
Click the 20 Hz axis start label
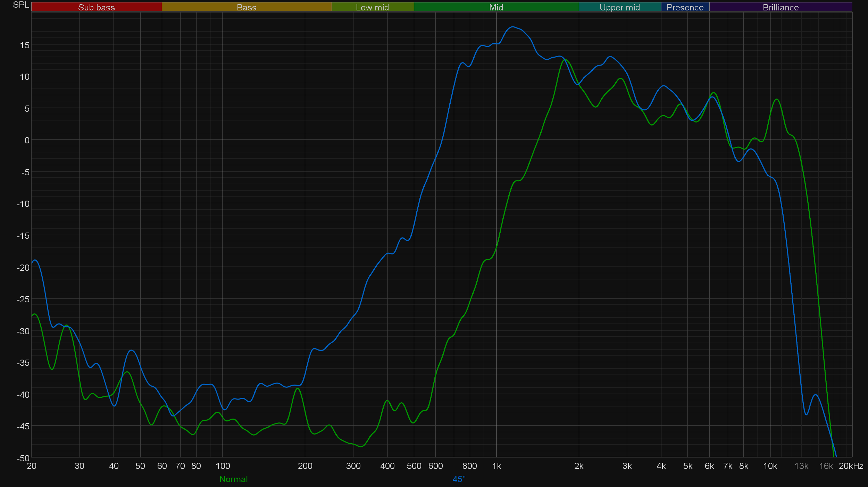(x=32, y=466)
